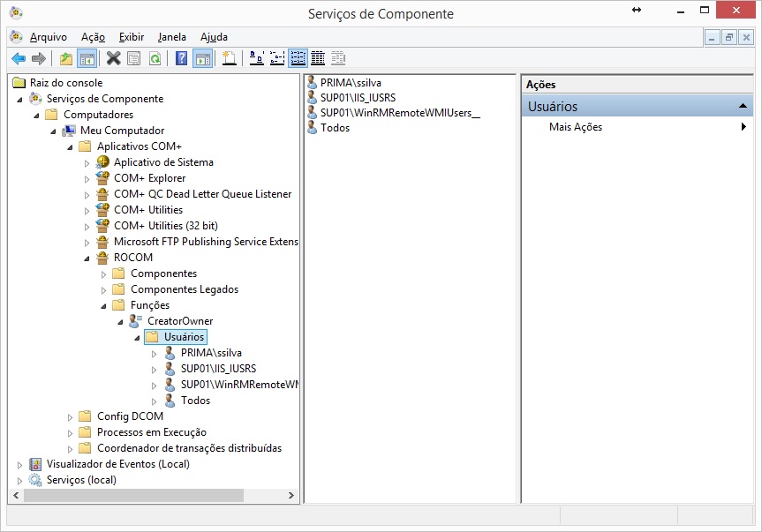Image resolution: width=762 pixels, height=532 pixels.
Task: Collapse the Serviços de Componente node
Action: [20, 100]
